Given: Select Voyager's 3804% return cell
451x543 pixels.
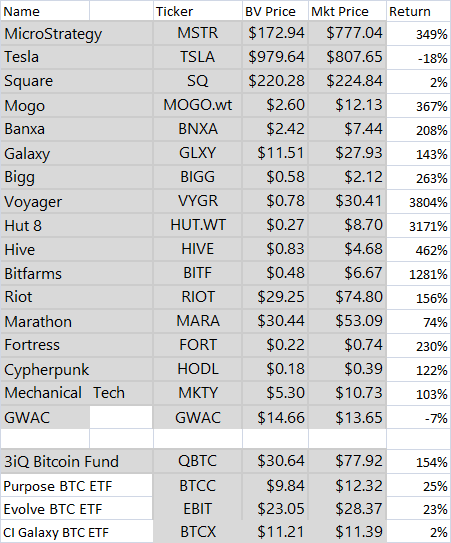Looking at the screenshot, I should pyautogui.click(x=418, y=201).
